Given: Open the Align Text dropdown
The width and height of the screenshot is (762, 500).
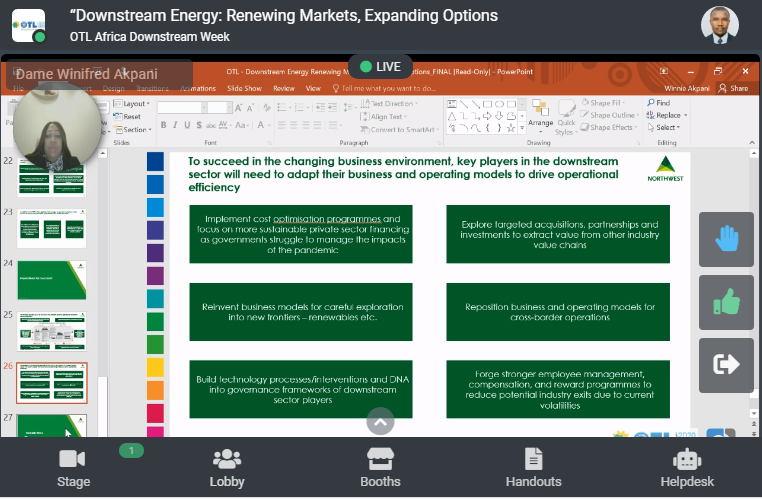Looking at the screenshot, I should pyautogui.click(x=384, y=117).
